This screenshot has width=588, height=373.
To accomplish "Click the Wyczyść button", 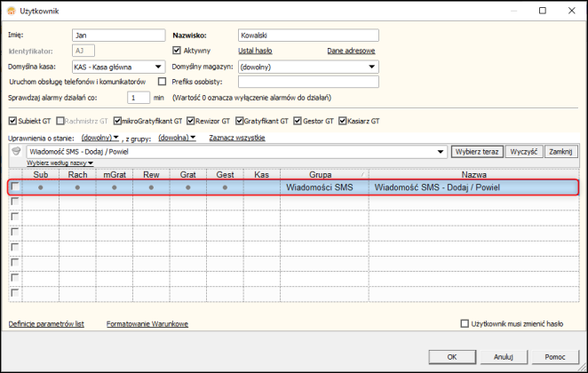I will 524,152.
